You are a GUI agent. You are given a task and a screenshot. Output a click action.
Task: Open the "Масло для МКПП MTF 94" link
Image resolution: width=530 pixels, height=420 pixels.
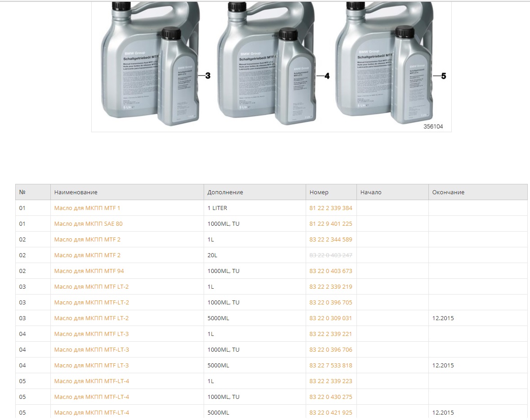coord(89,271)
